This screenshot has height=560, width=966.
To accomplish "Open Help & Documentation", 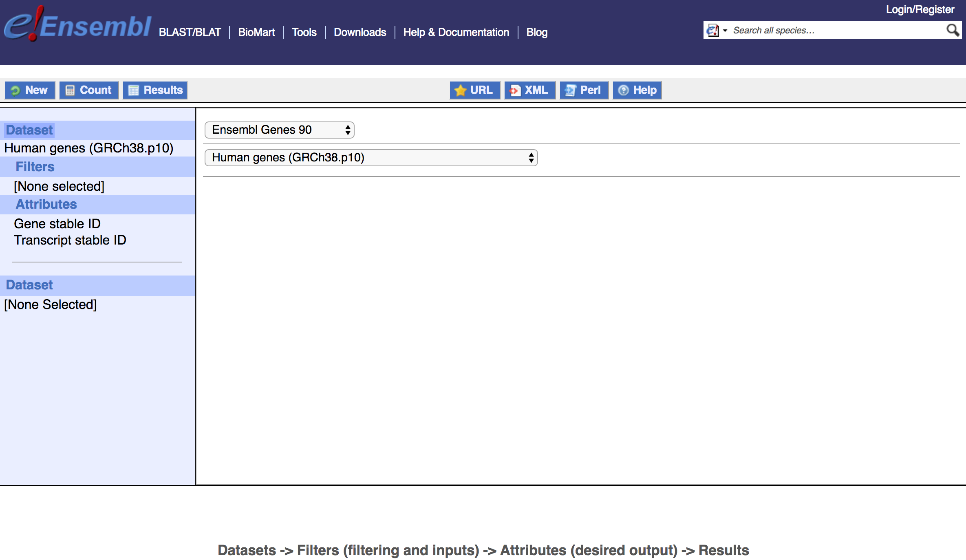I will tap(456, 32).
